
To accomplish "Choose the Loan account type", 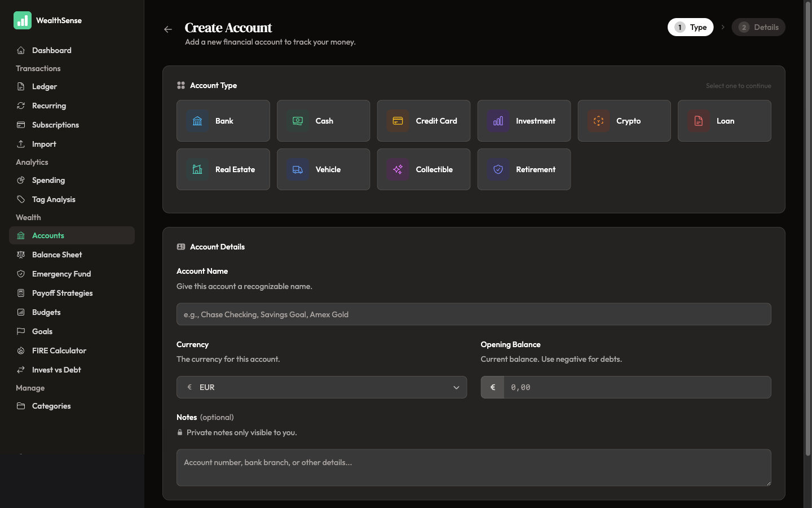I will click(725, 121).
